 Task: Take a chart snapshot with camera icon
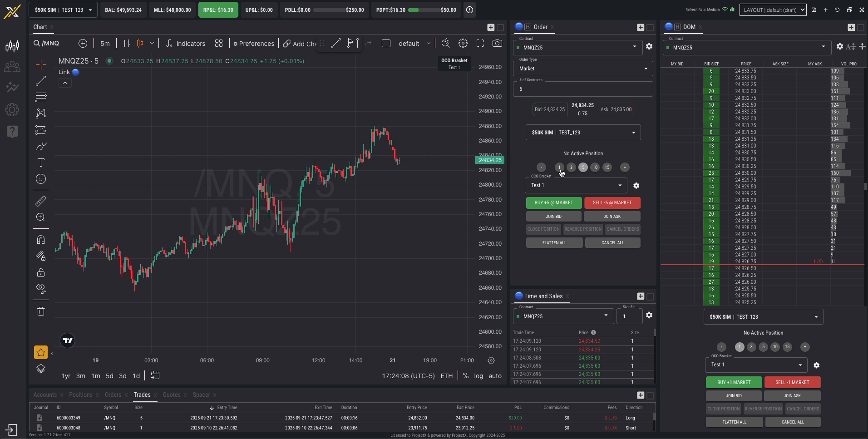pos(498,44)
